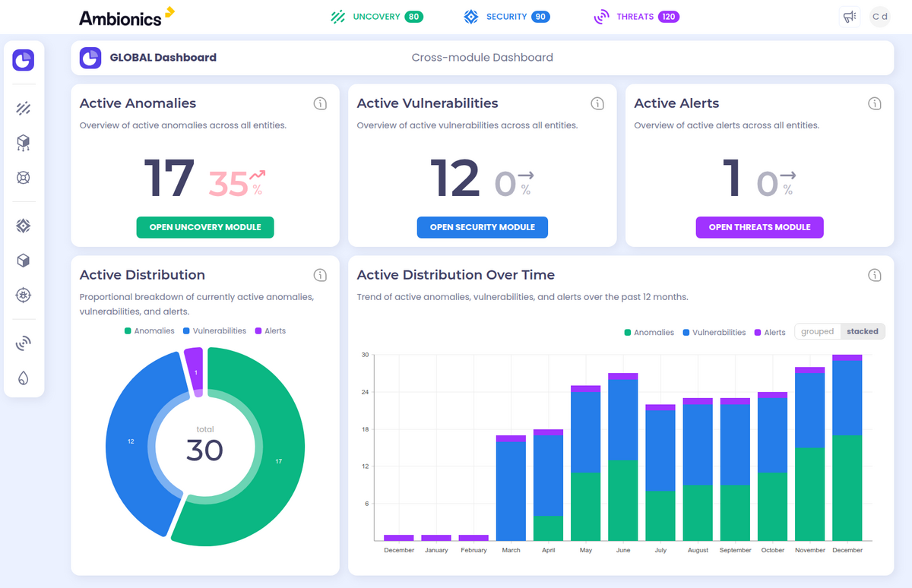Go to the THREATS module in top navigation

tap(636, 16)
